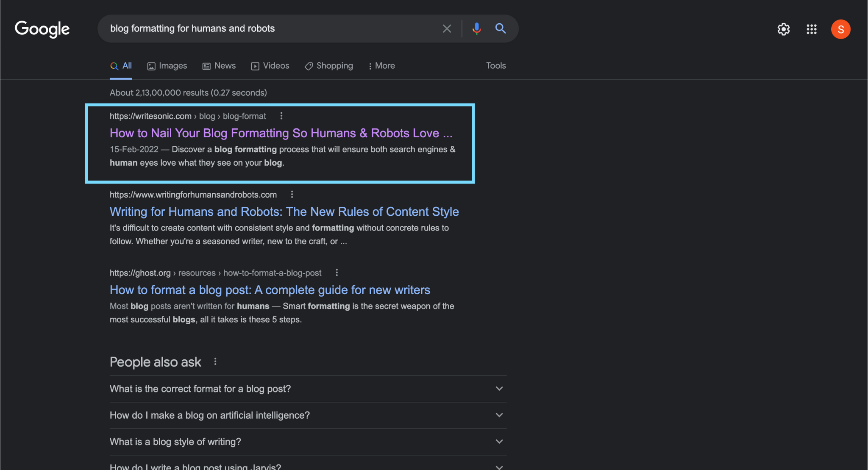Open three-dot menu beside writesonic.com result
868x470 pixels.
coord(281,116)
